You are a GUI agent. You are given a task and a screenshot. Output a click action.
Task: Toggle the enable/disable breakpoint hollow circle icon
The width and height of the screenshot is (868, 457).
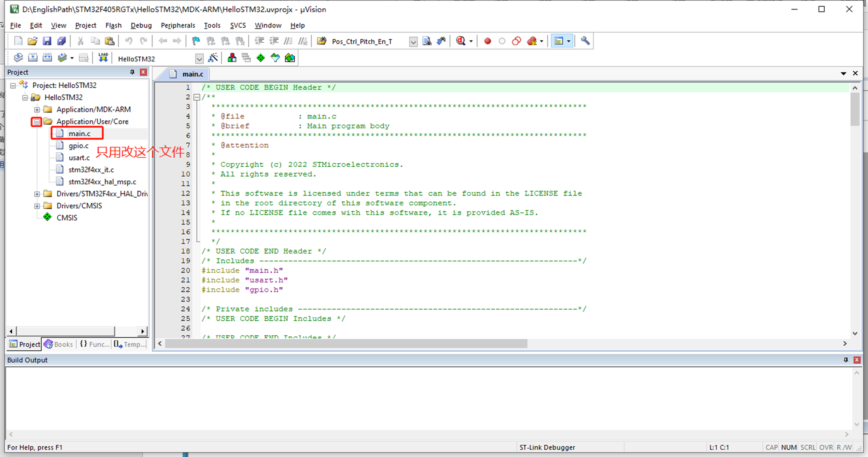coord(502,41)
